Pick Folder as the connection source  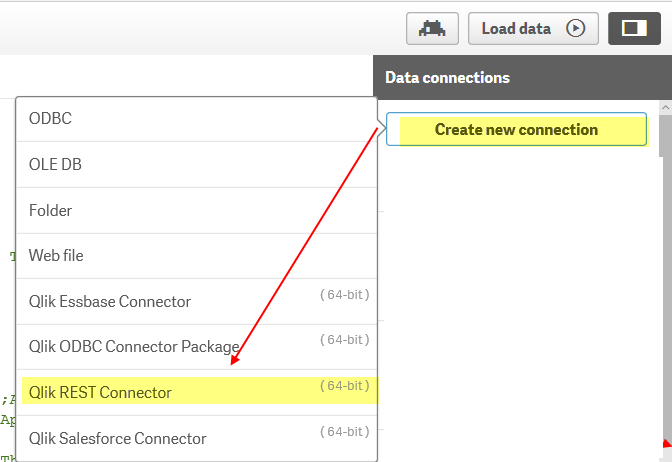[x=50, y=211]
